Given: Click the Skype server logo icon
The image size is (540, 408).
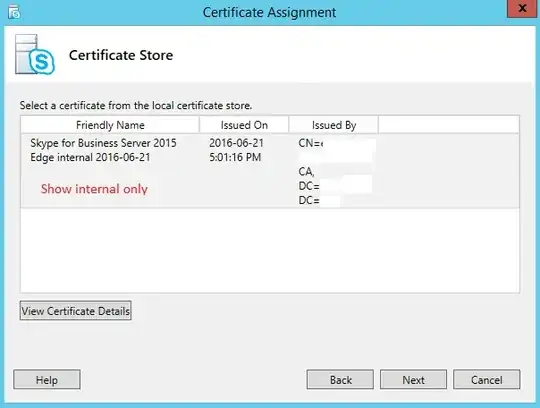Looking at the screenshot, I should click(35, 54).
